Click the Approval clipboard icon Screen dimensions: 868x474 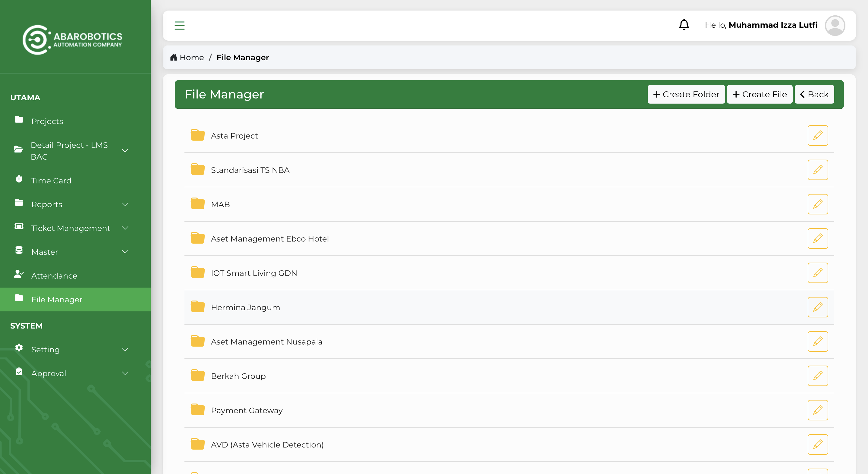click(x=19, y=372)
